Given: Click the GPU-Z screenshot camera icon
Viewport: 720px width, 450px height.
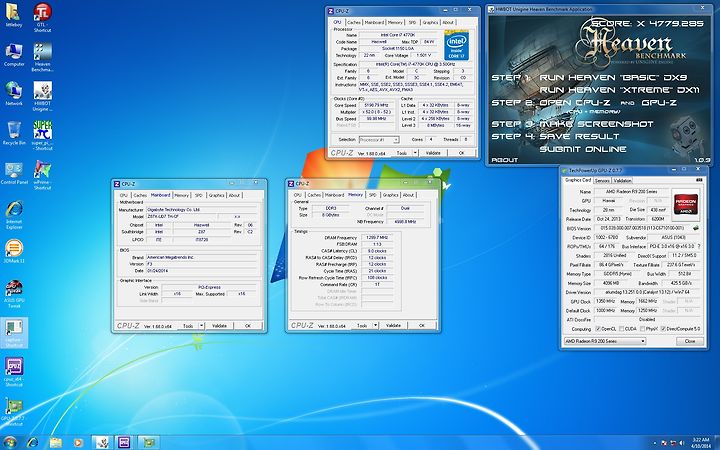Looking at the screenshot, I should [699, 180].
